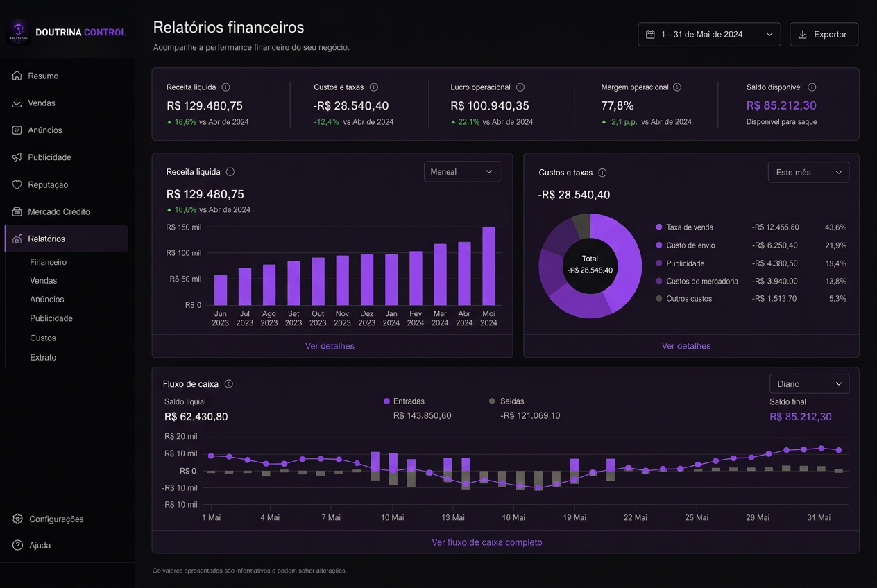Click Ver detalhes under revenue chart
The width and height of the screenshot is (877, 588).
coord(330,346)
